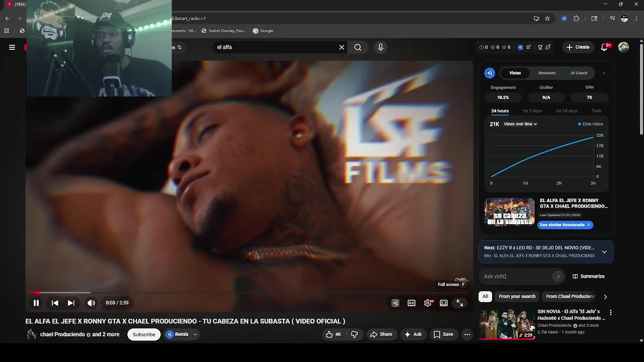644x362 pixels.
Task: Open the 'Views over time' dropdown
Action: click(x=520, y=124)
